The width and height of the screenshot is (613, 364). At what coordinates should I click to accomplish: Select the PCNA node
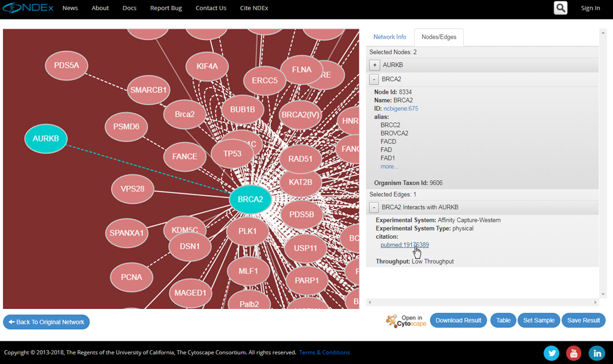131,277
